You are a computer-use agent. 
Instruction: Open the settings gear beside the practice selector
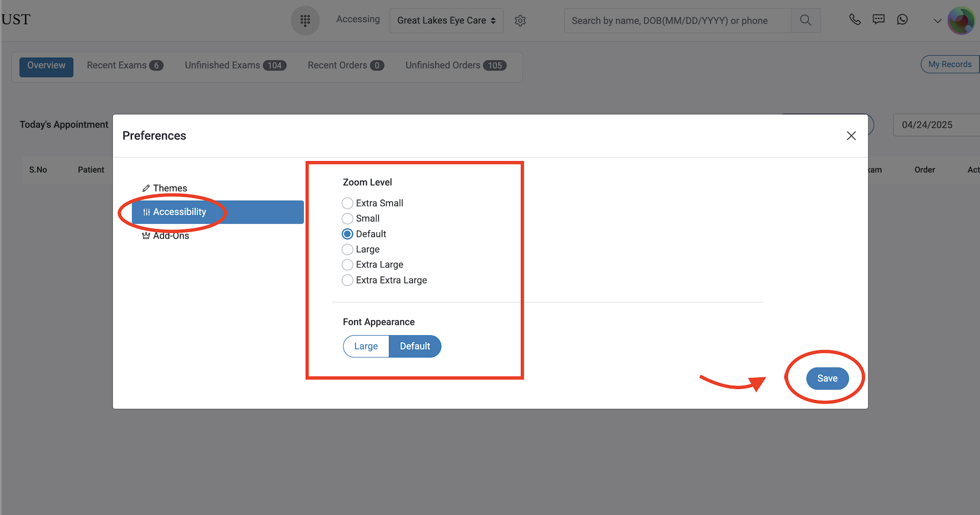[x=520, y=21]
